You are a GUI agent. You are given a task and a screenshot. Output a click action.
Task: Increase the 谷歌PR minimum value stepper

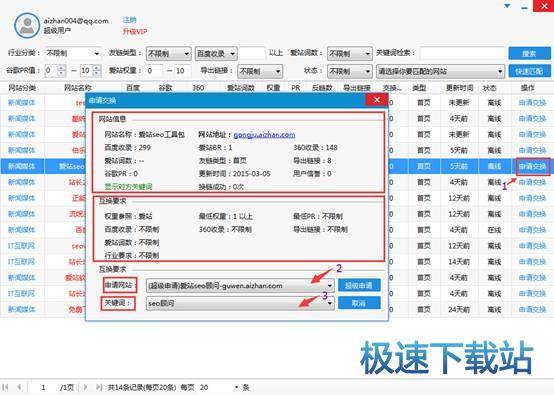[x=61, y=67]
